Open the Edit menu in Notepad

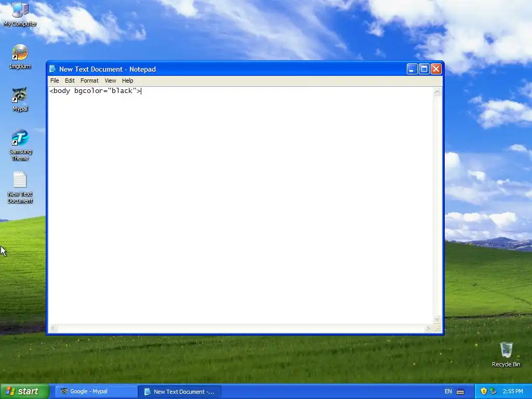[x=70, y=81]
